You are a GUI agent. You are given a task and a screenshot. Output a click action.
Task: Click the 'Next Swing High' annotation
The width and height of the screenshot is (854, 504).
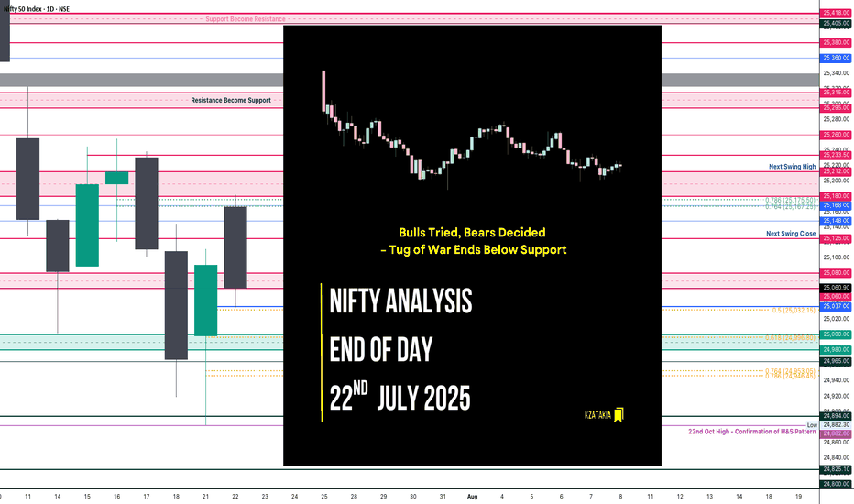(x=792, y=167)
